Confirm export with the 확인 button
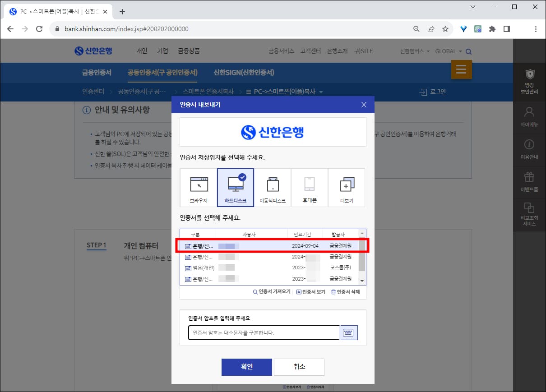 (246, 367)
